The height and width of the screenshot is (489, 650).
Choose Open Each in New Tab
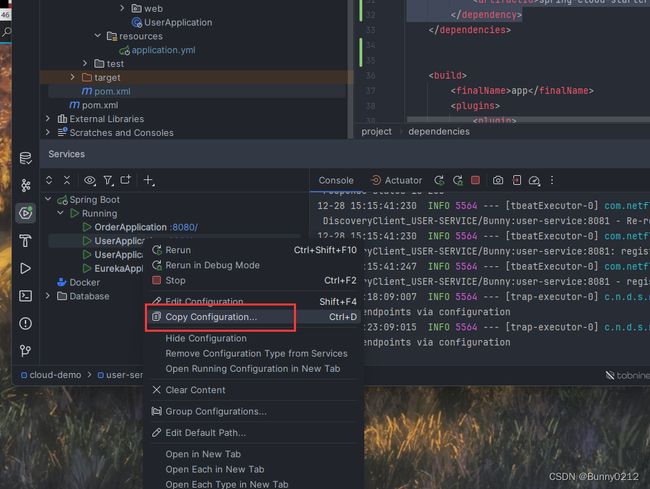(254, 469)
